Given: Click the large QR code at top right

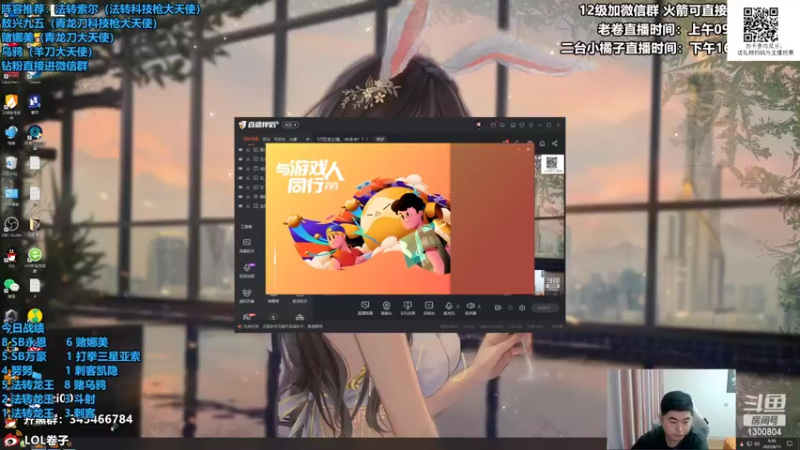Looking at the screenshot, I should tap(761, 24).
